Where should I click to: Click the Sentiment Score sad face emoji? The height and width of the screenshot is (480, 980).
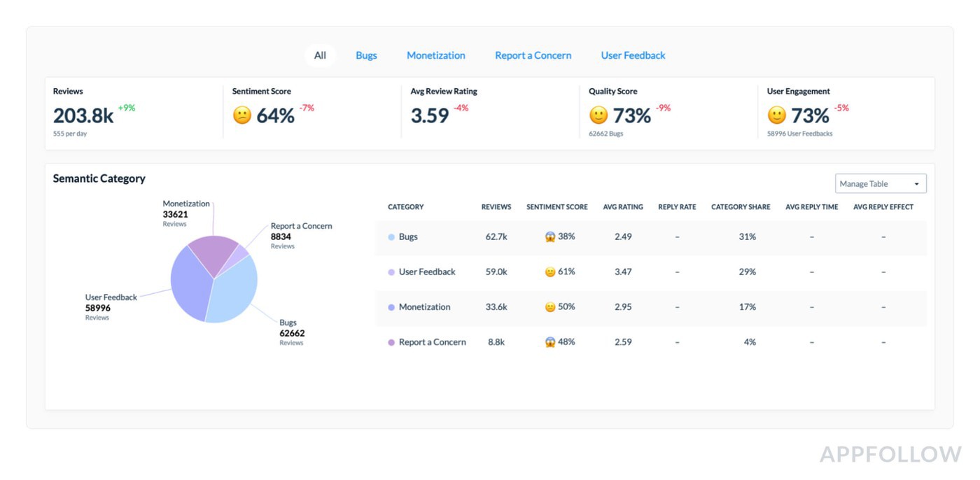click(x=242, y=115)
